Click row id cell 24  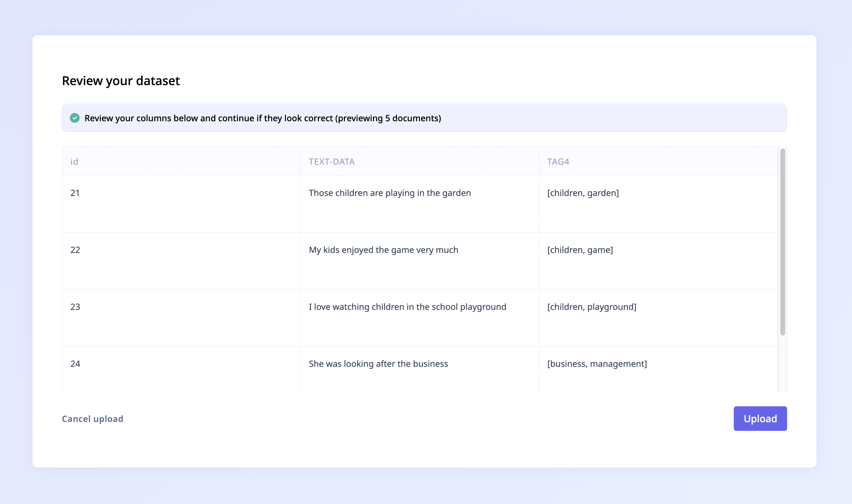[x=75, y=364]
